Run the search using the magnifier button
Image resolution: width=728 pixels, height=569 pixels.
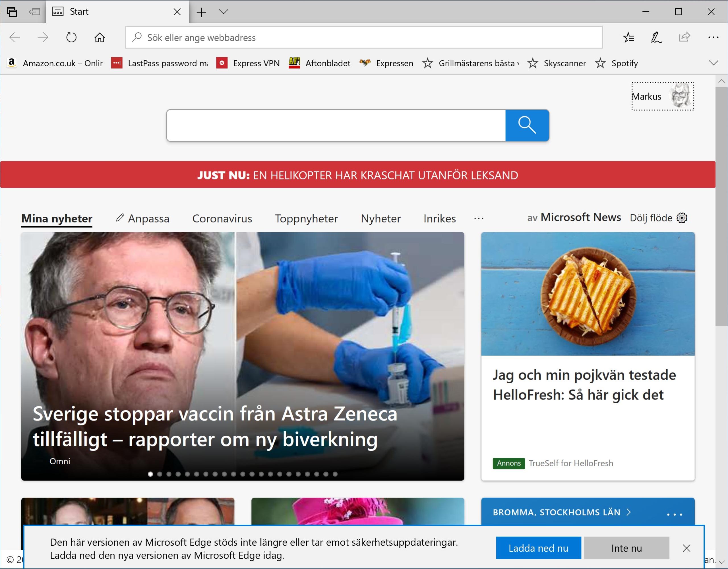(527, 125)
